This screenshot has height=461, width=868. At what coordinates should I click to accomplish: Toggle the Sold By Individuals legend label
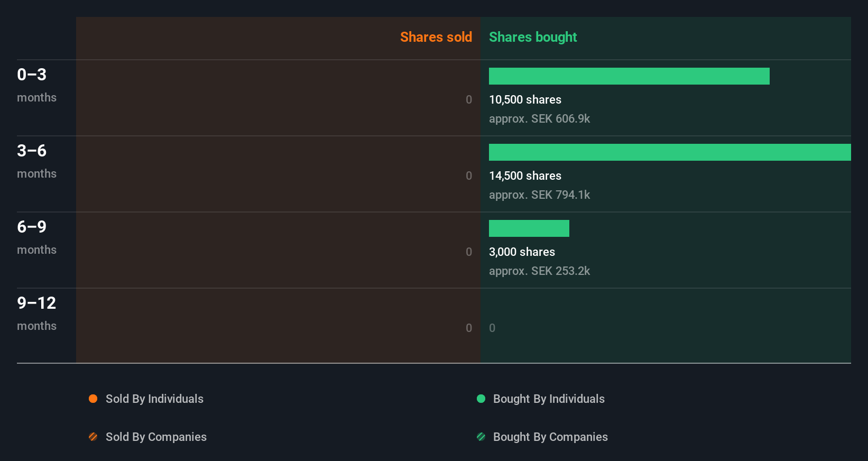pos(154,399)
